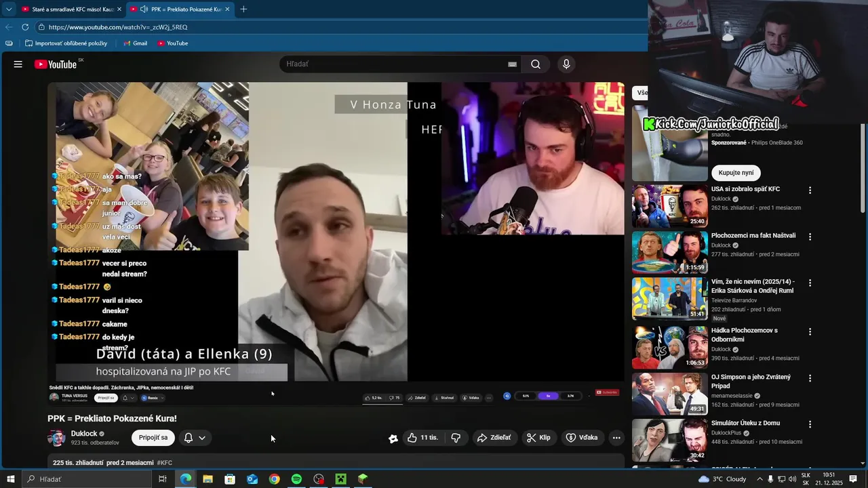
Task: Open the on-screen keyboard icon in search box
Action: click(x=513, y=64)
